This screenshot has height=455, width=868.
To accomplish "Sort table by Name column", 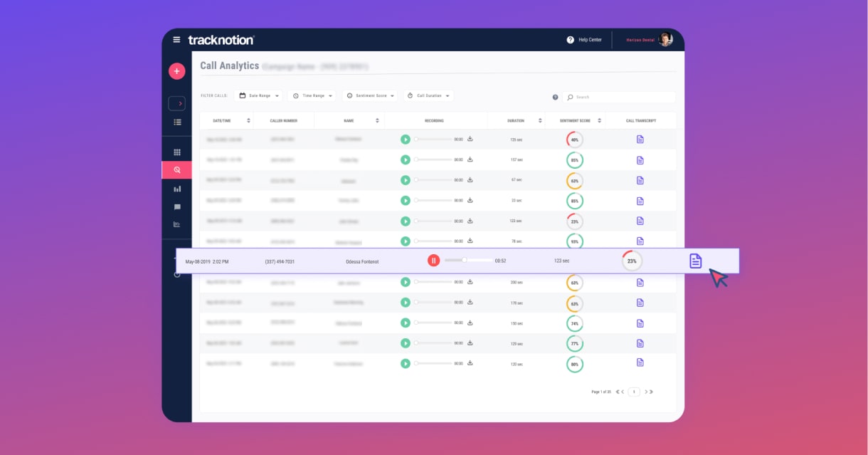I will click(377, 120).
